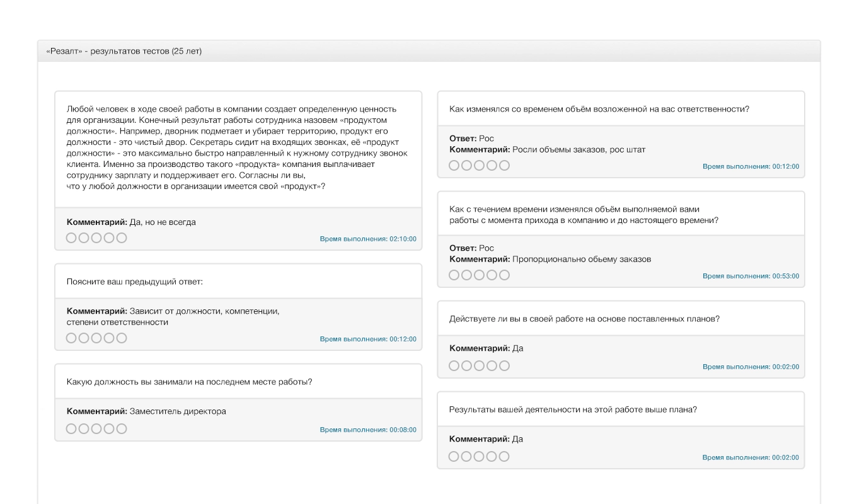The height and width of the screenshot is (504, 857).
Task: Click 'Время выполнения: 00:53:00' link
Action: pos(751,276)
